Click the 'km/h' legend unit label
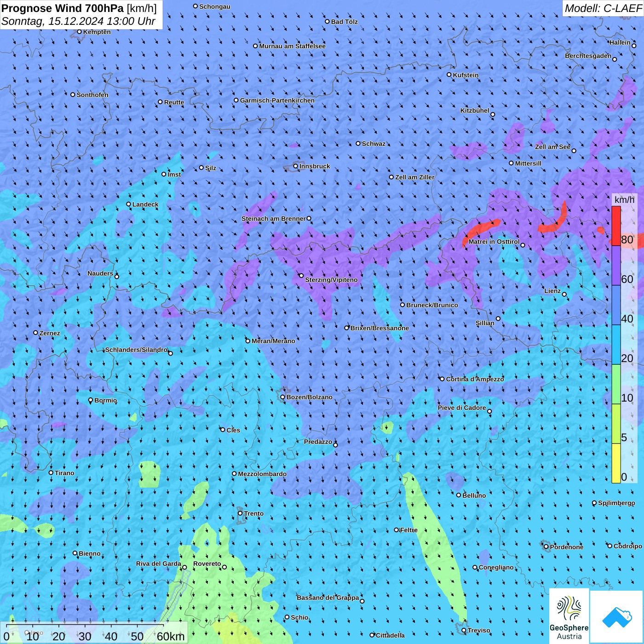The height and width of the screenshot is (644, 644). (625, 200)
